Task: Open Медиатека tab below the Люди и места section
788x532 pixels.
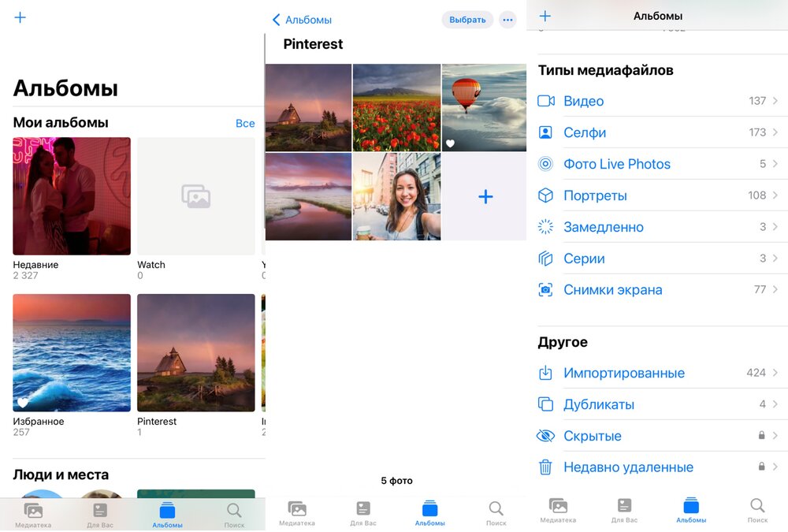Action: coord(33,515)
